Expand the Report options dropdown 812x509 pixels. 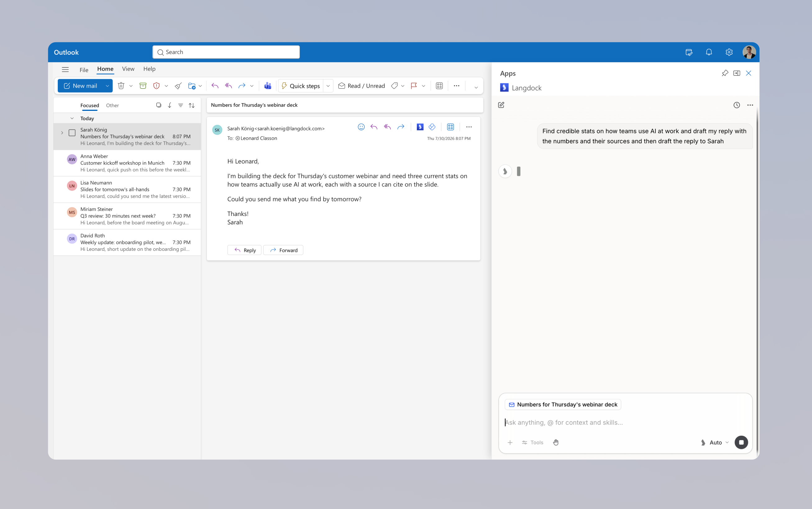coord(166,86)
